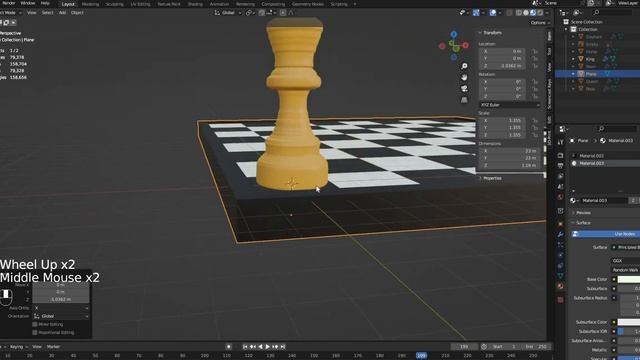Open the Render properties tab icon
Image resolution: width=640 pixels, height=360 pixels.
tap(560, 156)
